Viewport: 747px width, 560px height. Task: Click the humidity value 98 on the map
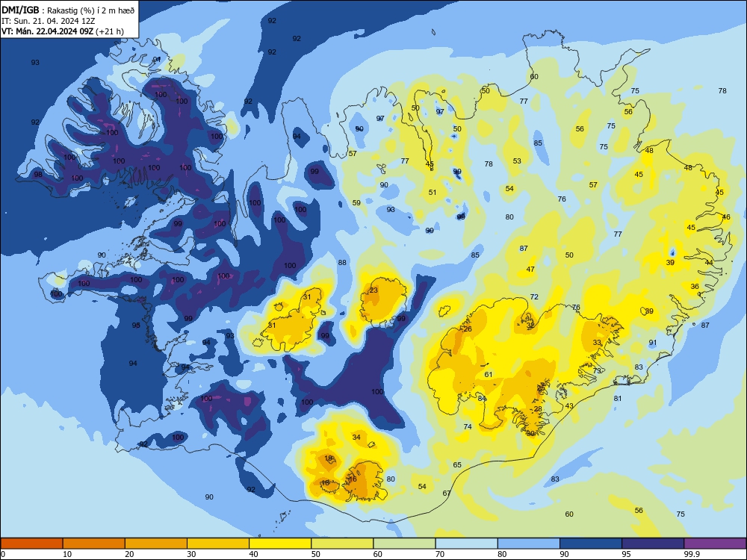click(x=38, y=174)
